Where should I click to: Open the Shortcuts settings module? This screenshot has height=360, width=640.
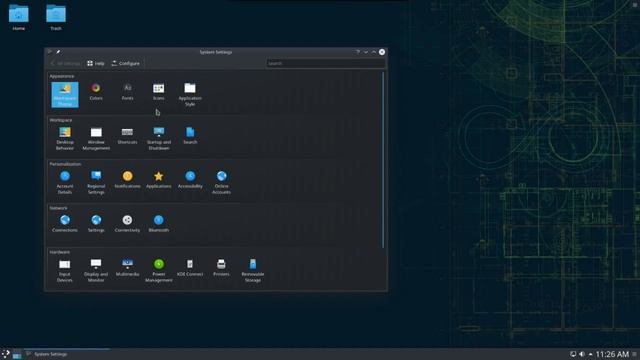tap(127, 136)
